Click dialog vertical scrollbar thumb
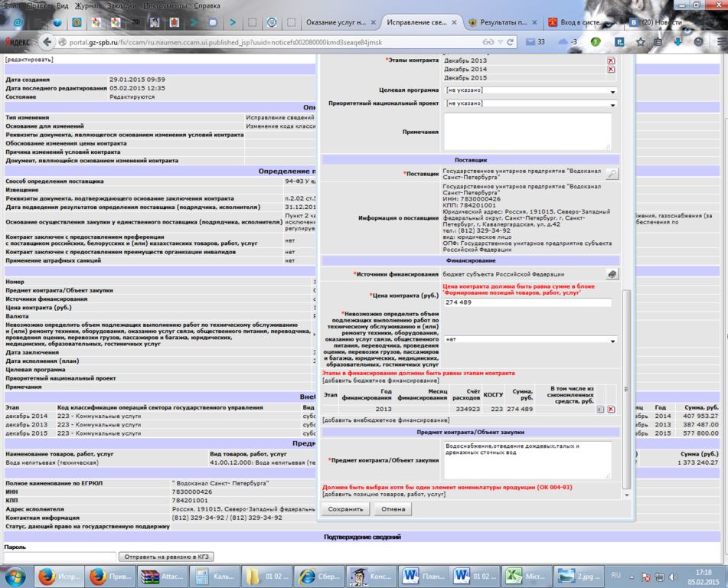The image size is (728, 588). tap(626, 389)
